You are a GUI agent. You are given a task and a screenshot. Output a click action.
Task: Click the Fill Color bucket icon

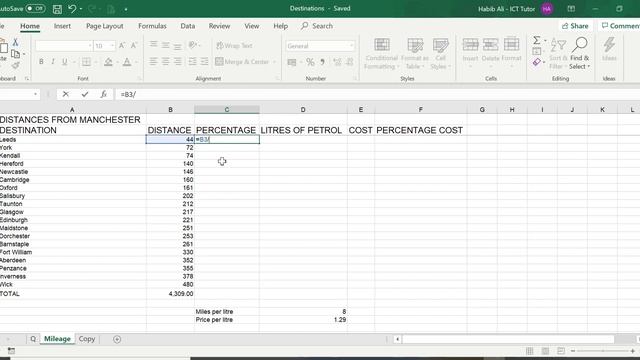[x=108, y=62]
